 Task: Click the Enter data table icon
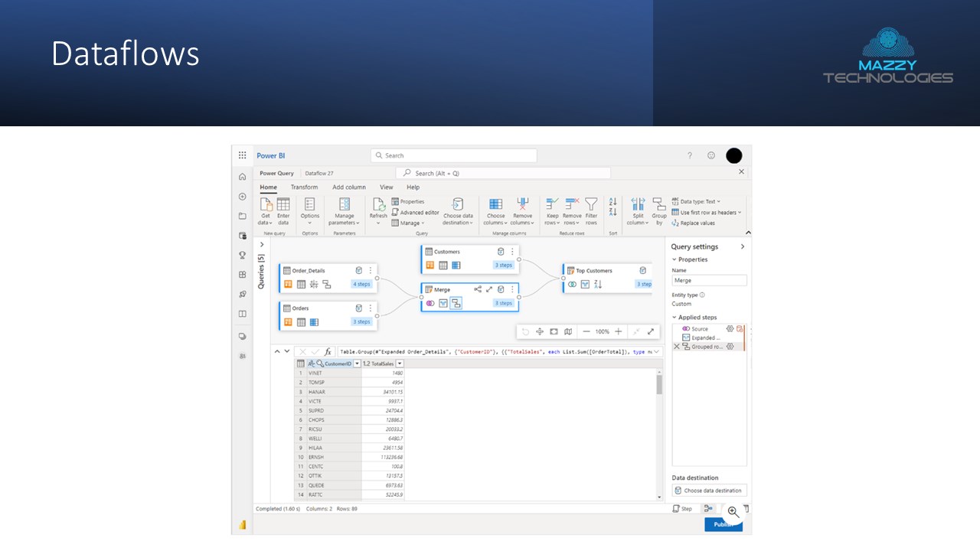coord(283,204)
